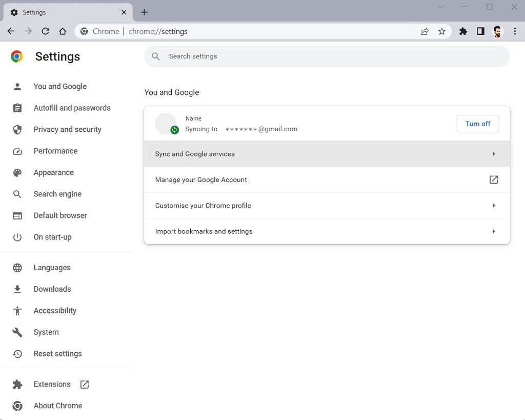Click the clipboard icon for Autofill
Screen dimensions: 525x420
pos(17,108)
